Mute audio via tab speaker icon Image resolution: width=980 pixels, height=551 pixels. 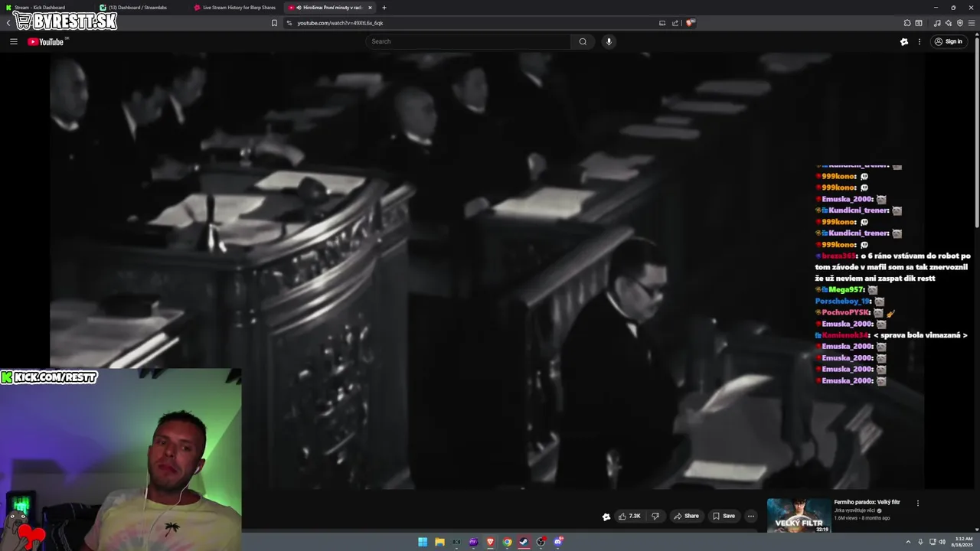click(x=299, y=8)
